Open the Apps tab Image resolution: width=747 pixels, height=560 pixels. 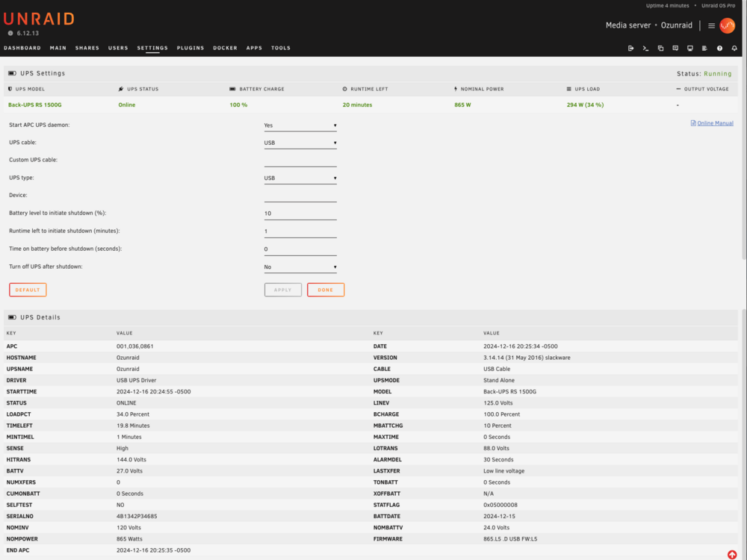tap(255, 48)
